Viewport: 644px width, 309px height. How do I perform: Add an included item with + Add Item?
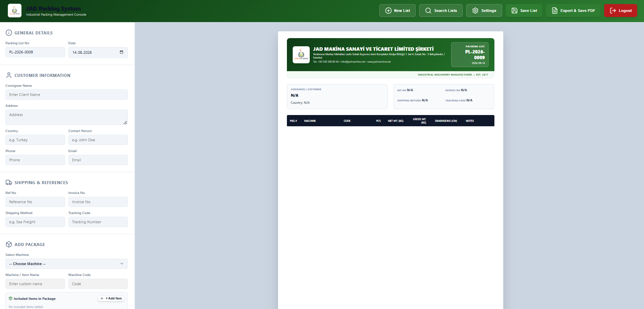coord(111,298)
